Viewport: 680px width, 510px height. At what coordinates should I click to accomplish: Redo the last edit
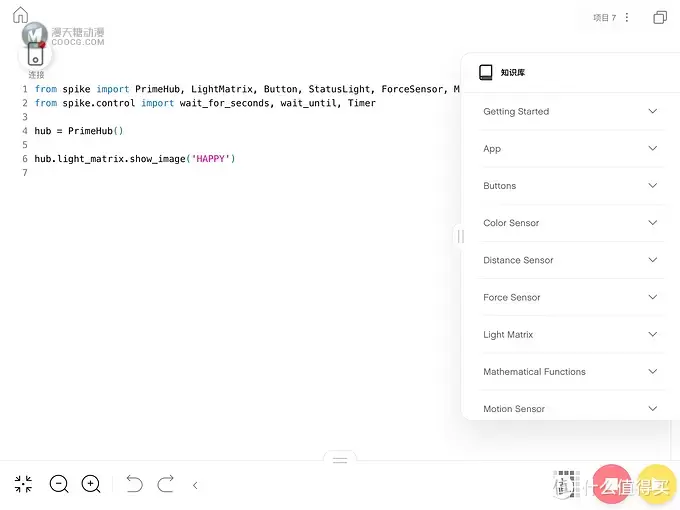point(166,484)
